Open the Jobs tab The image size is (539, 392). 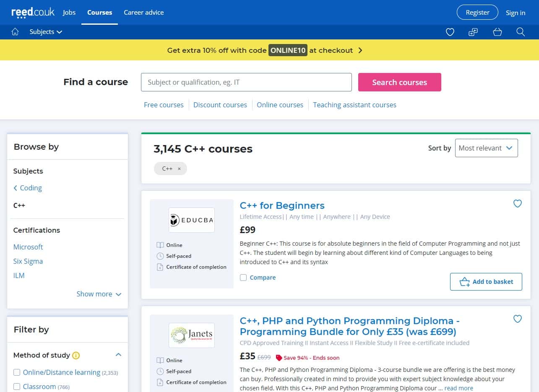[x=69, y=13]
